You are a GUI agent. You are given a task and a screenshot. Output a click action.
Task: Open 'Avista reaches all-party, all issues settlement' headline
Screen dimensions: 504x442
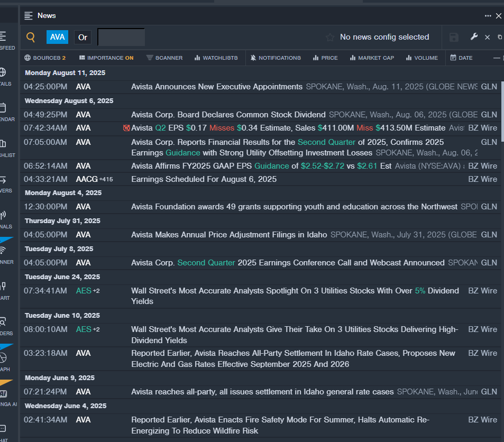(262, 392)
